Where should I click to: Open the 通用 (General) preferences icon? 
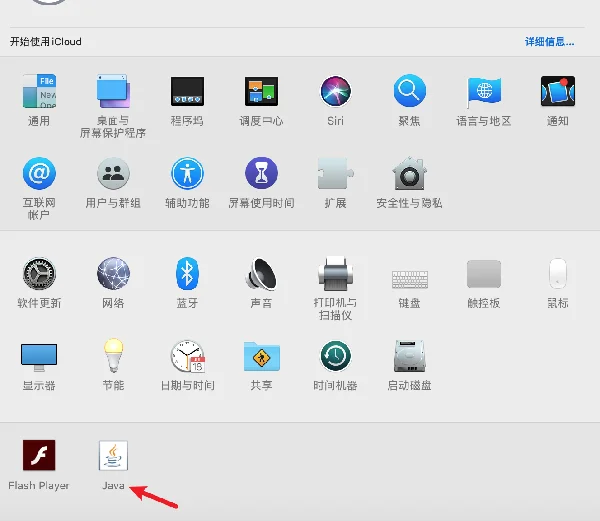click(39, 91)
